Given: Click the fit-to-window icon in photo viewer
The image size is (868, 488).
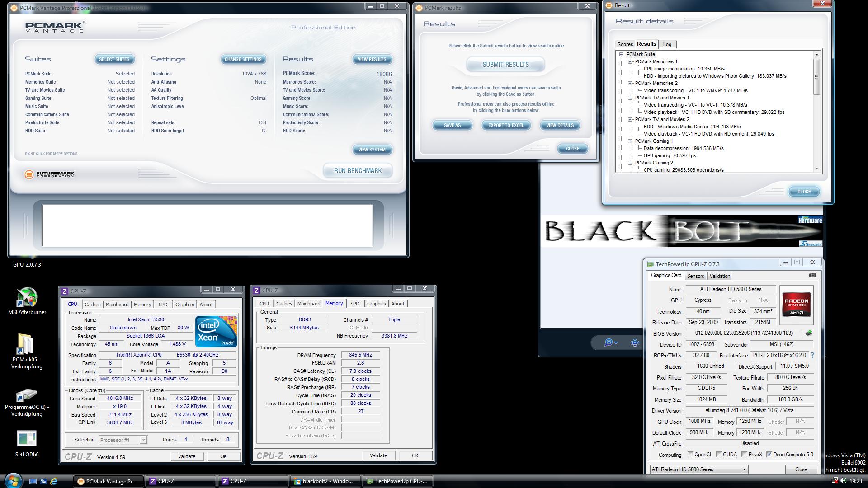Looking at the screenshot, I should (x=635, y=343).
